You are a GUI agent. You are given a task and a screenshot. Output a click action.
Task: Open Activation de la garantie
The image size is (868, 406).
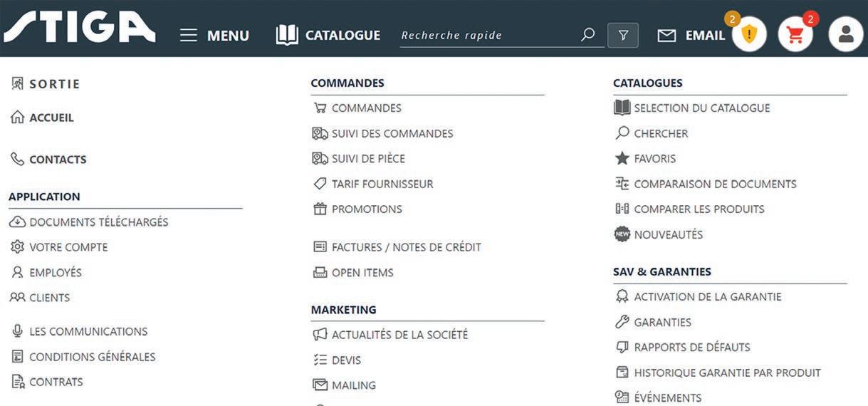tap(707, 296)
